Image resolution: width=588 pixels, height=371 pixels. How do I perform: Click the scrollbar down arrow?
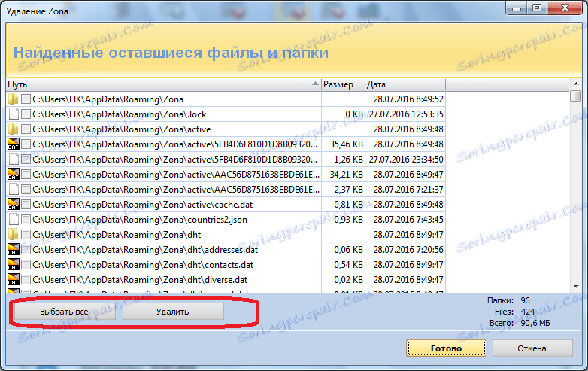coord(576,287)
